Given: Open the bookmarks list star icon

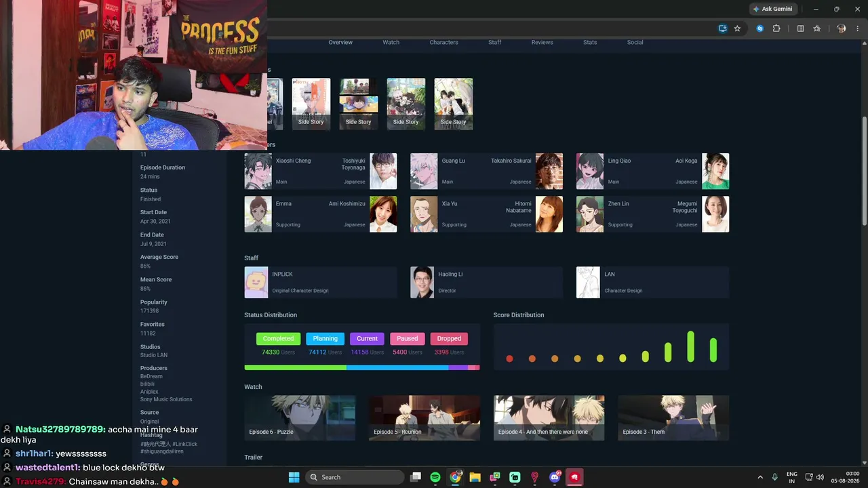Looking at the screenshot, I should pyautogui.click(x=817, y=28).
